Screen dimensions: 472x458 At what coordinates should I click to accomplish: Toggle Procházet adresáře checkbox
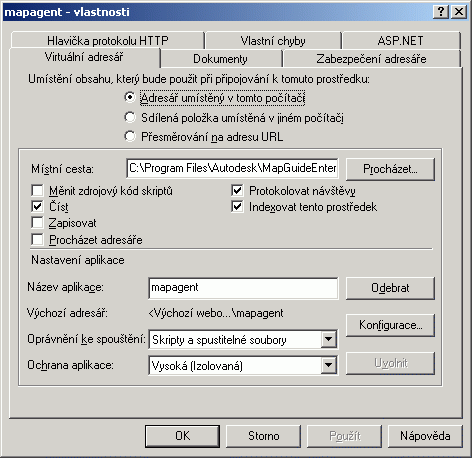pyautogui.click(x=37, y=239)
